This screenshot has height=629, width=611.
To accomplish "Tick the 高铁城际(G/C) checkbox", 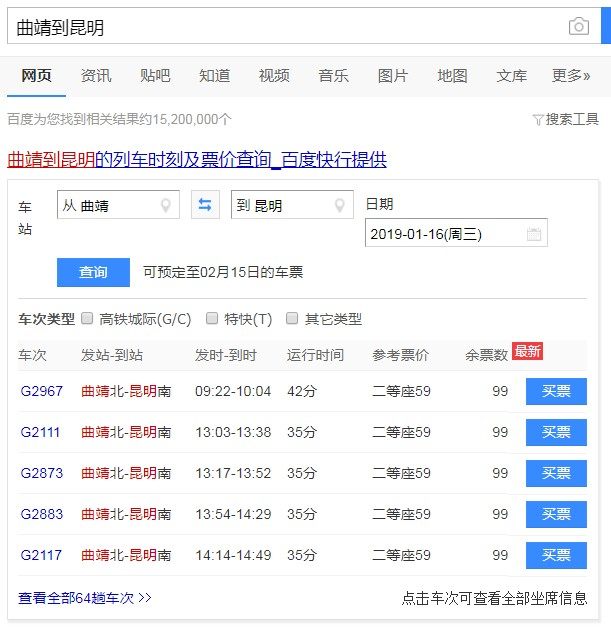I will click(x=87, y=319).
